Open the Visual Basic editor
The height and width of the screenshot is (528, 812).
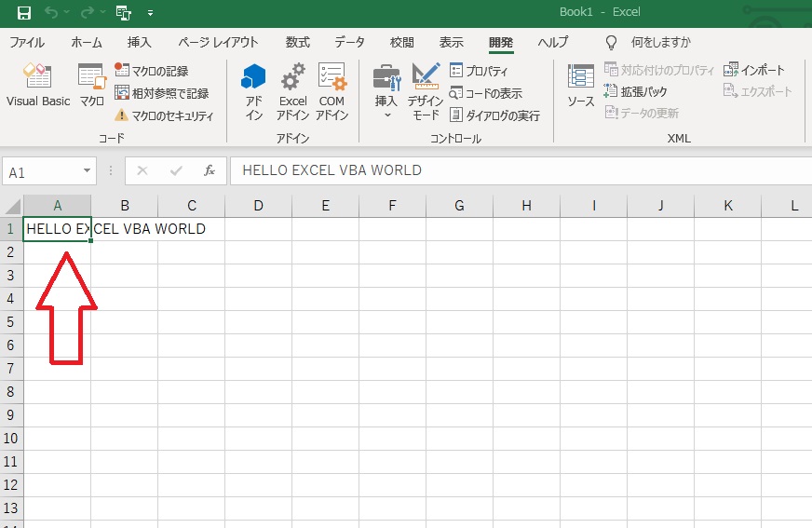pyautogui.click(x=38, y=85)
